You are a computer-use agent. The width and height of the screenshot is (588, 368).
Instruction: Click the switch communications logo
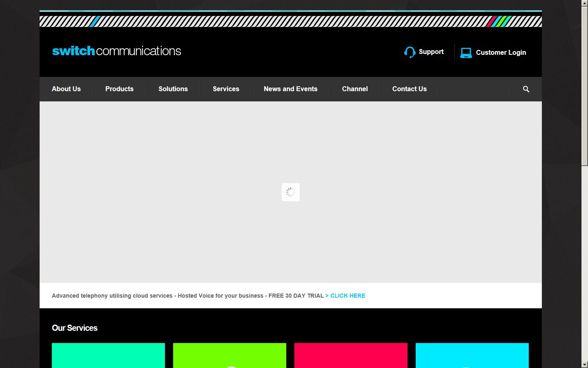click(x=116, y=51)
